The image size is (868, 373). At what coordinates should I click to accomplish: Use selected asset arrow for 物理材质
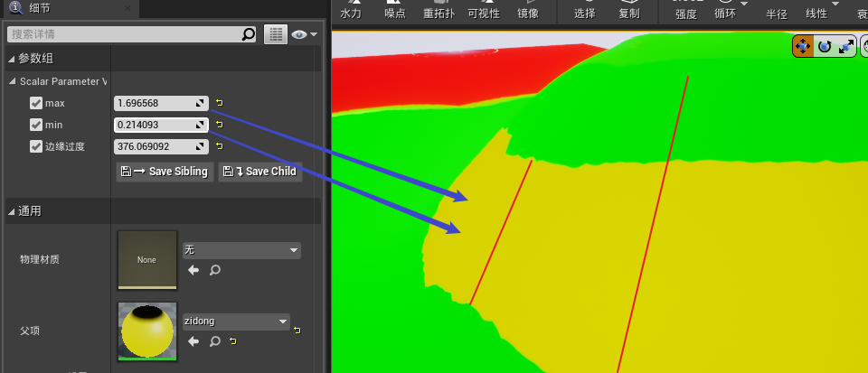[x=193, y=270]
